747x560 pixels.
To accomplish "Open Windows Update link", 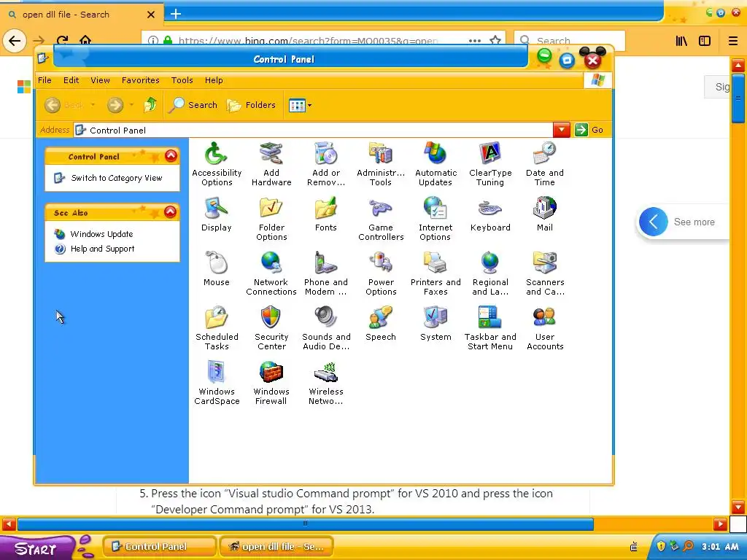I will pyautogui.click(x=101, y=234).
